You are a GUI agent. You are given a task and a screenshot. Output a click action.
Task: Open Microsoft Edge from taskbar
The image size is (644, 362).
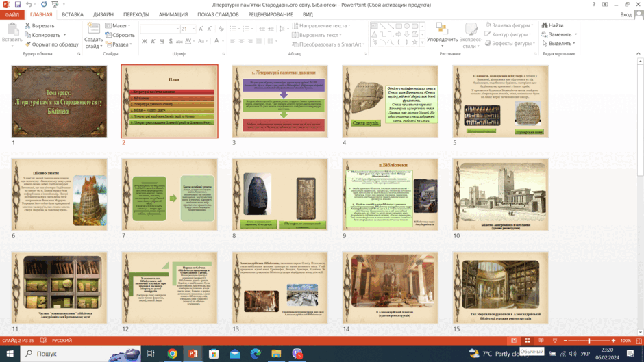coord(256,353)
